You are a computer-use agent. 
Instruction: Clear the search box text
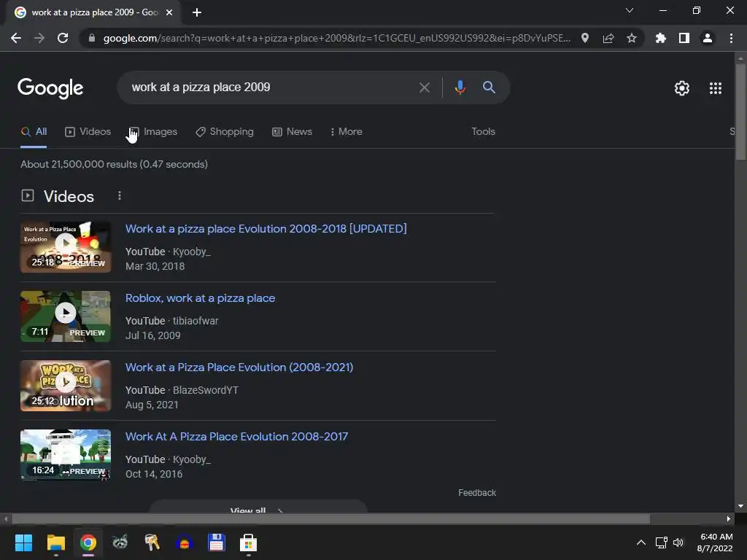pyautogui.click(x=425, y=87)
